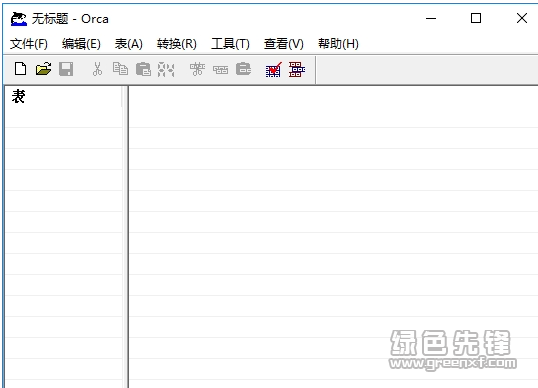The width and height of the screenshot is (538, 388).
Task: Open the 表(A) menu
Action: pyautogui.click(x=129, y=44)
